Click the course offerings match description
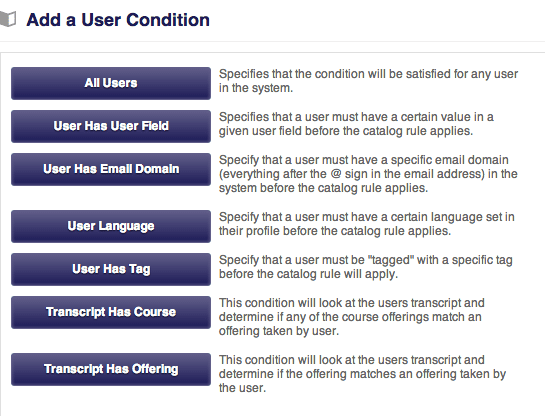This screenshot has height=416, width=545. click(352, 317)
